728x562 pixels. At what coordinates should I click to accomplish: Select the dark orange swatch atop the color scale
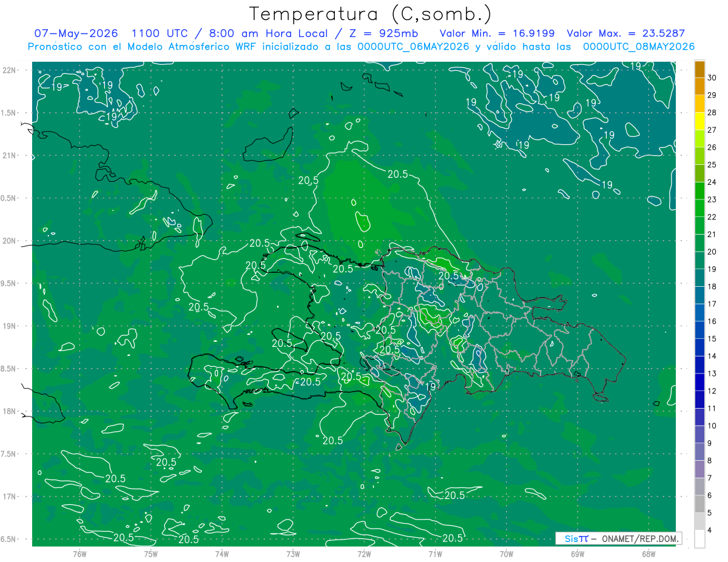click(x=699, y=69)
